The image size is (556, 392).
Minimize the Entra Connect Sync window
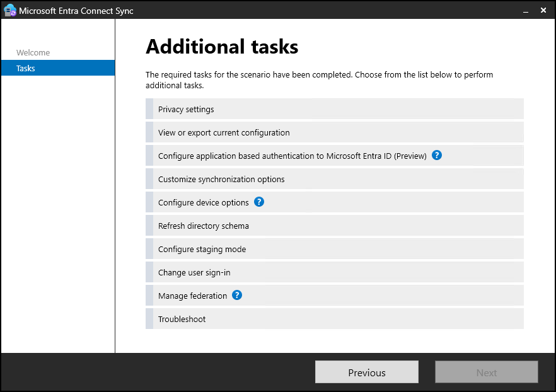click(x=522, y=11)
